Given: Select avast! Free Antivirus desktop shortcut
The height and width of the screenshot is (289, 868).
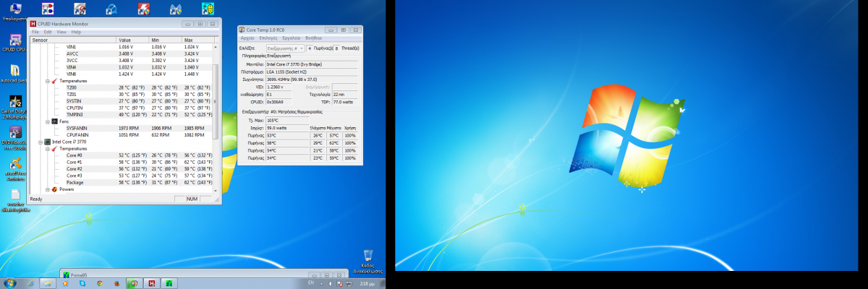Looking at the screenshot, I should (15, 168).
